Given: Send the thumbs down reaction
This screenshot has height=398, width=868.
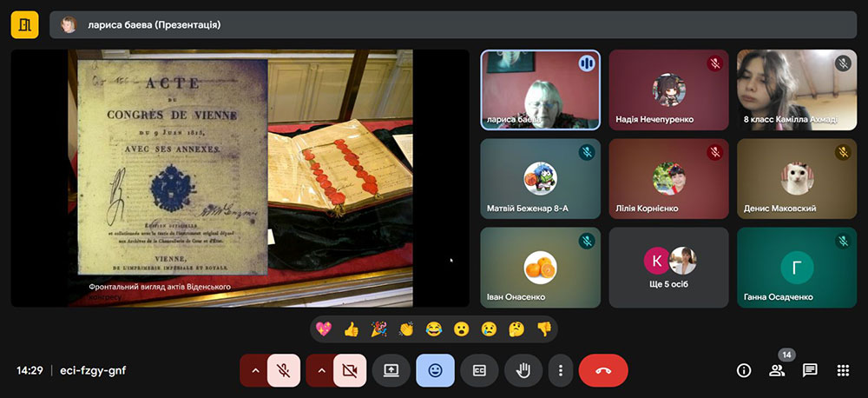Looking at the screenshot, I should (543, 329).
